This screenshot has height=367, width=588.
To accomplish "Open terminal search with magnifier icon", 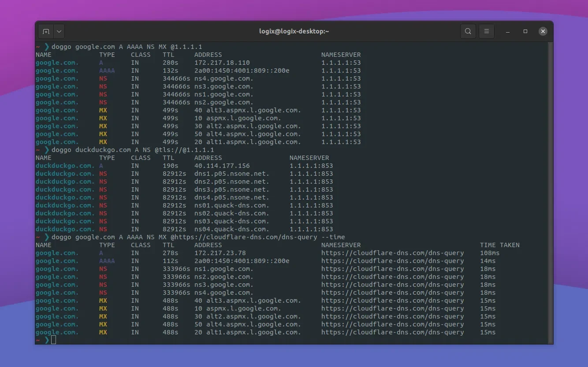I will pyautogui.click(x=468, y=31).
